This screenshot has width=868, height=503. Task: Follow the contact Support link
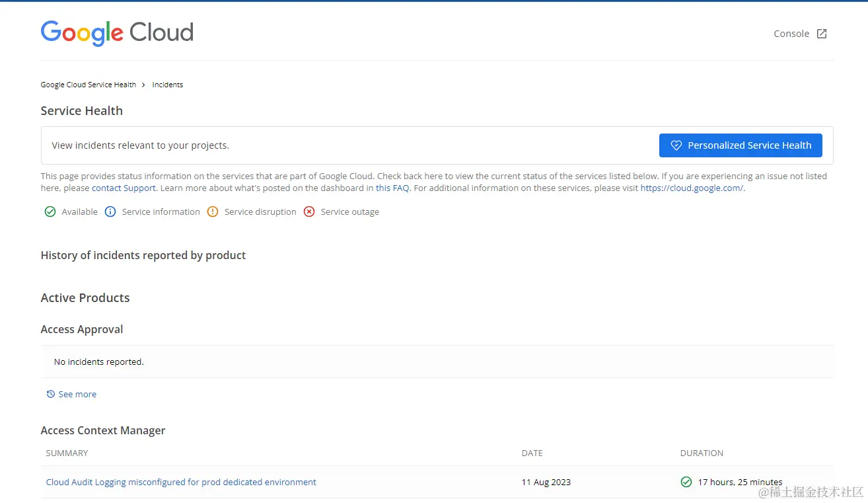point(124,188)
